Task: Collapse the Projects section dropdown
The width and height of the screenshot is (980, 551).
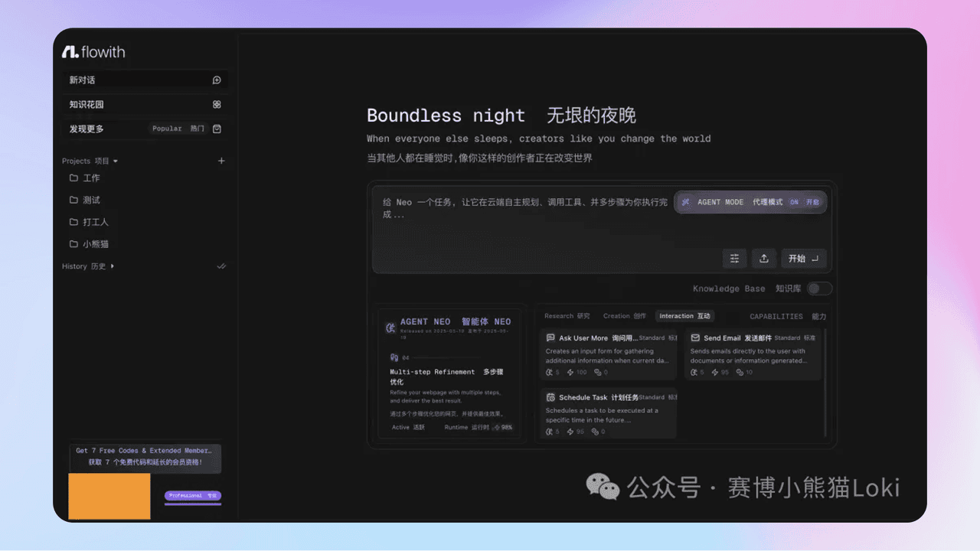Action: pyautogui.click(x=116, y=161)
